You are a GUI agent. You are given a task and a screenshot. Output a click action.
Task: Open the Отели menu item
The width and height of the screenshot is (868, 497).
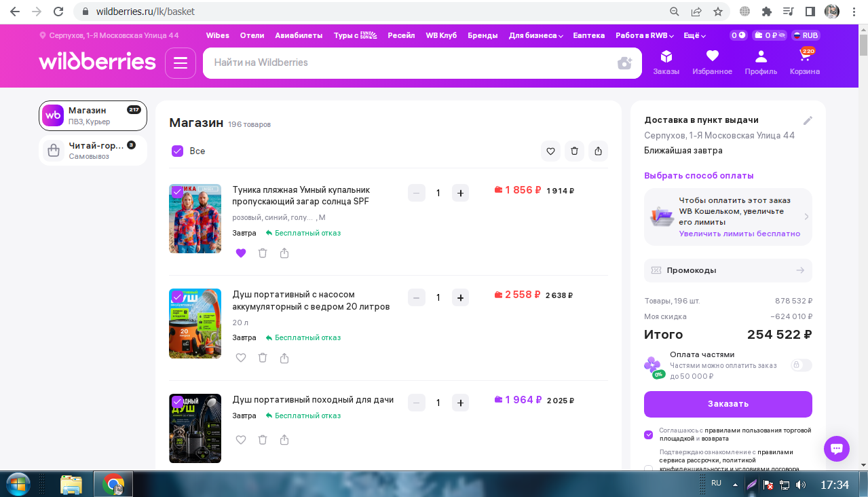point(252,35)
